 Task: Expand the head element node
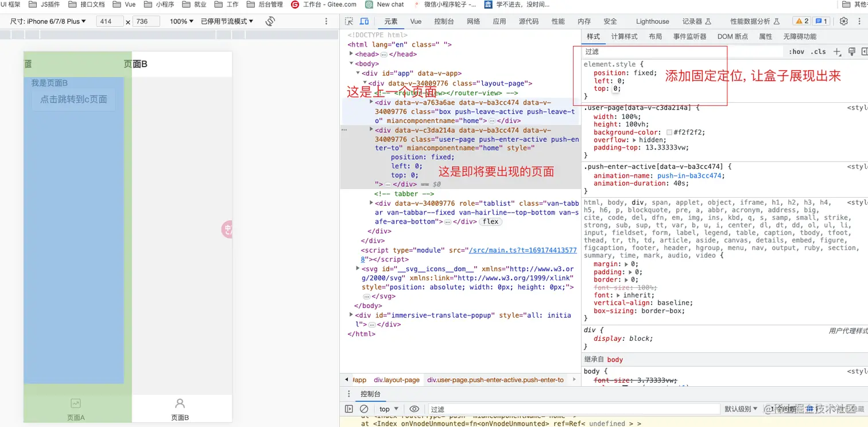351,54
